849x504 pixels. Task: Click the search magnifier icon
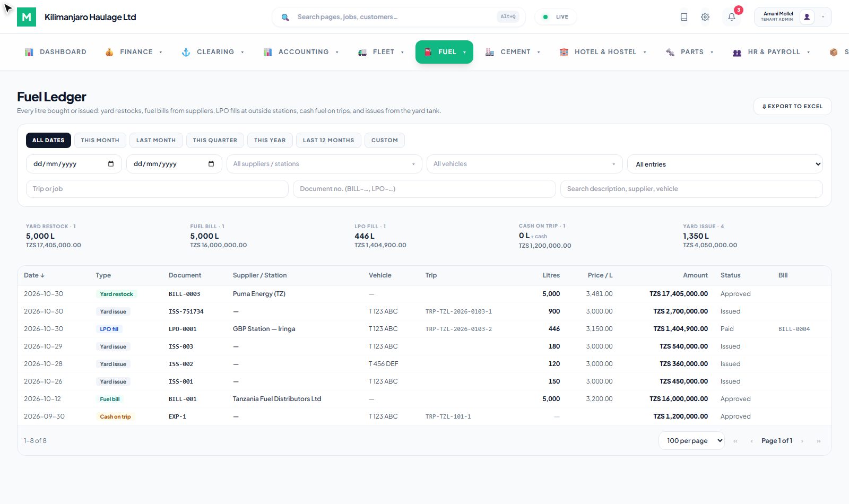point(285,17)
